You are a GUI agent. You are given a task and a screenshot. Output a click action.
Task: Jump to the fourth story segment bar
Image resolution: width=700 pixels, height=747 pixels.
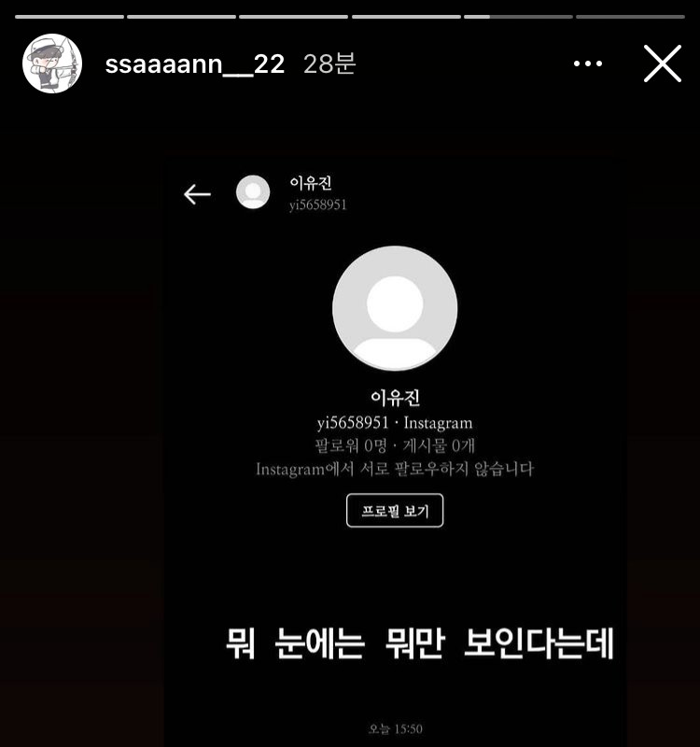tap(406, 17)
